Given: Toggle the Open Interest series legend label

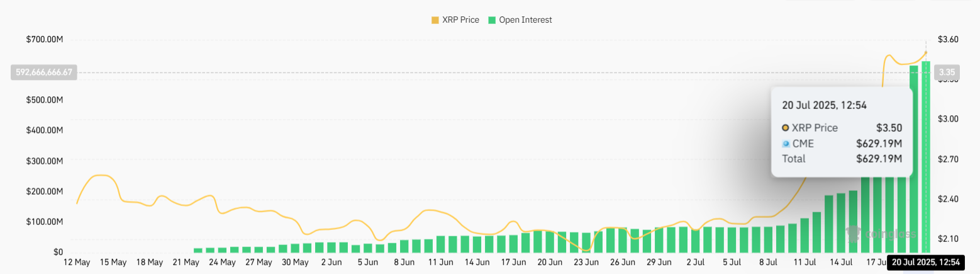Looking at the screenshot, I should pos(525,20).
